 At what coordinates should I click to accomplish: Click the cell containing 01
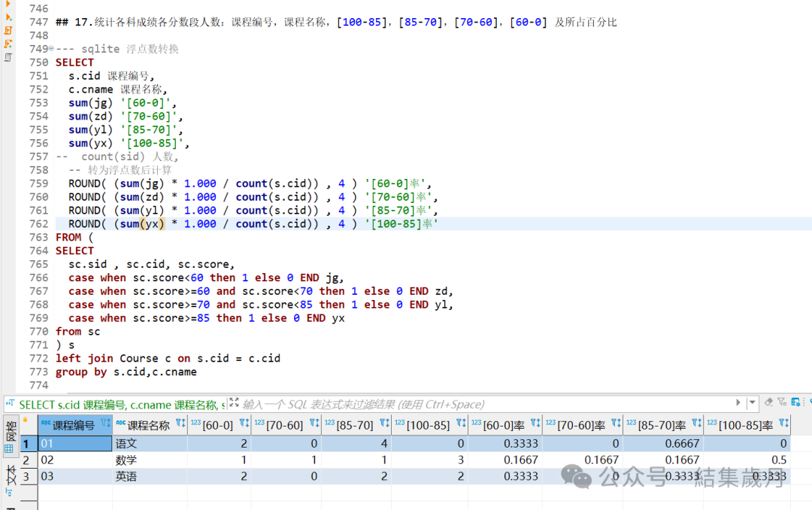point(75,444)
